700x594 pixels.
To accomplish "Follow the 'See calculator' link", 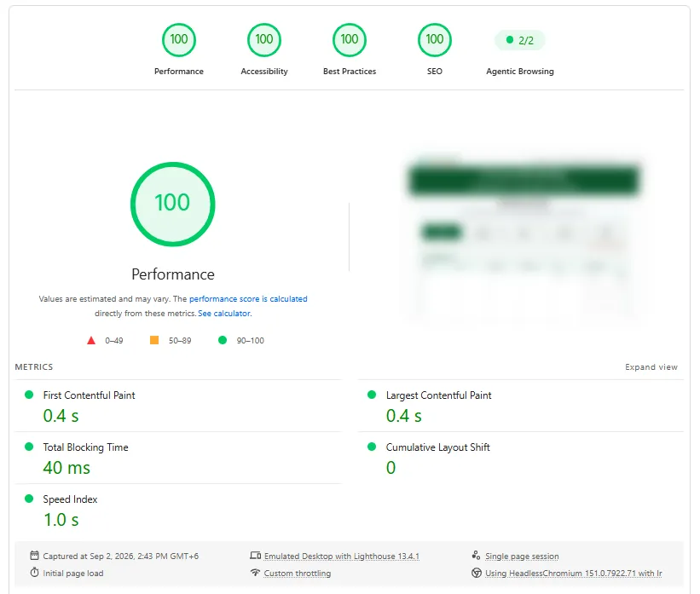I will coord(224,314).
